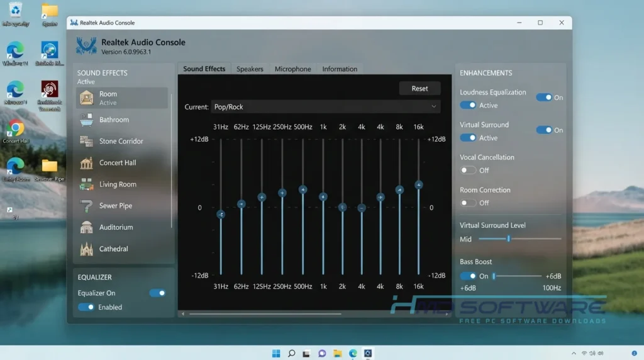This screenshot has width=644, height=360.
Task: Click equalizer horizontal scrollbar
Action: coord(265,314)
